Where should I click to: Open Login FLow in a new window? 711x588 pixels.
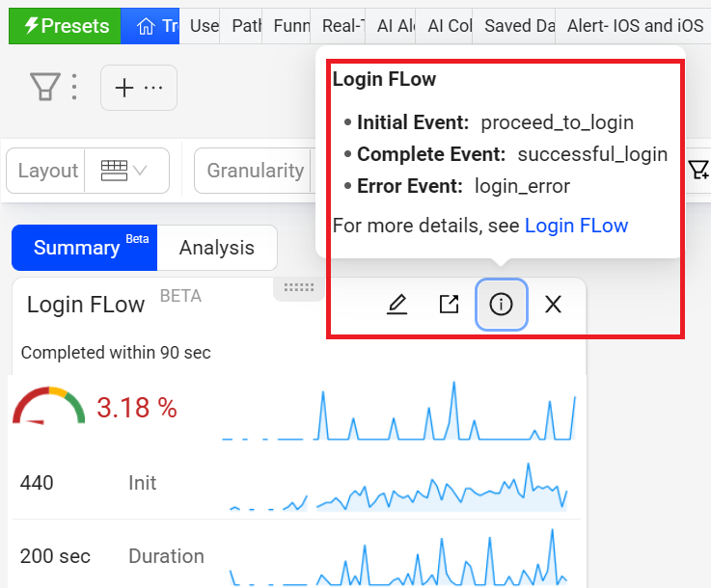tap(449, 305)
